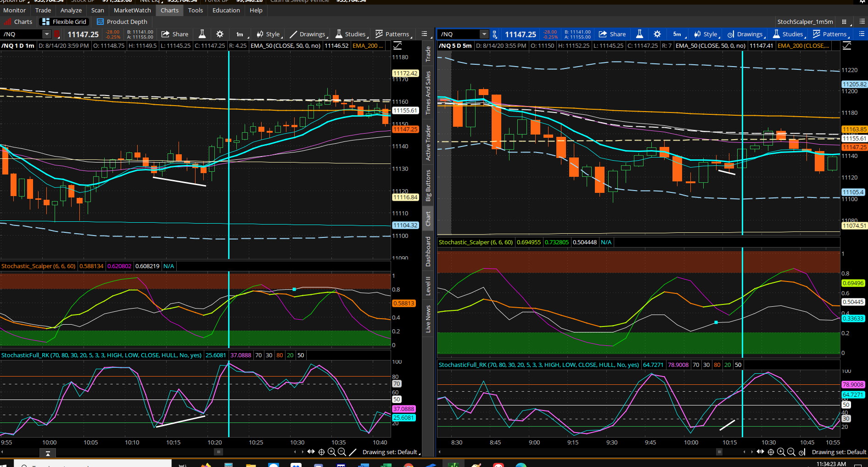Click the collapse arrow button below left chart
868x467 pixels.
[x=48, y=453]
